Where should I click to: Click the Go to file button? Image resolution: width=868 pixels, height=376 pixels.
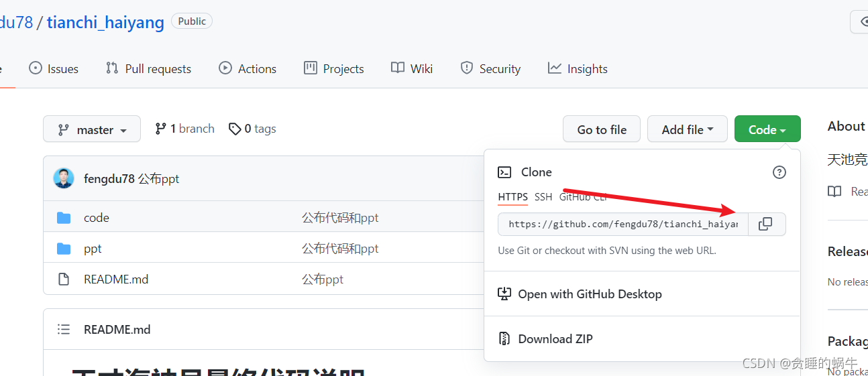602,129
